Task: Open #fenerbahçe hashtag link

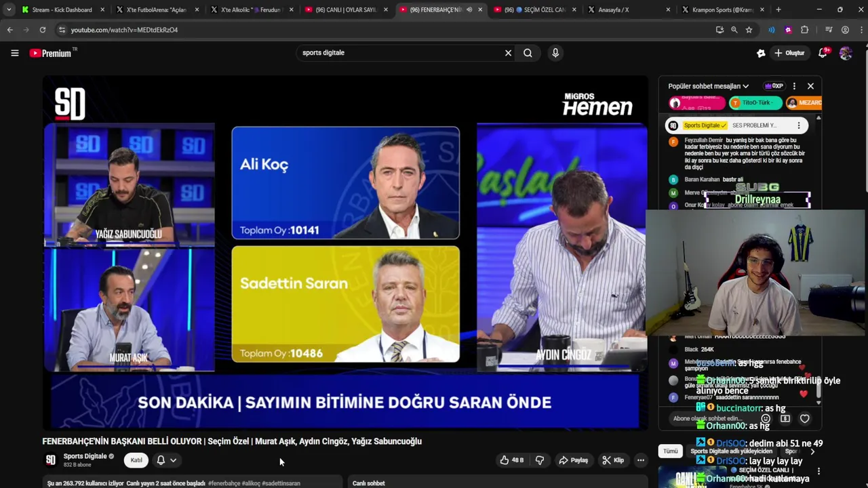Action: pos(224,483)
